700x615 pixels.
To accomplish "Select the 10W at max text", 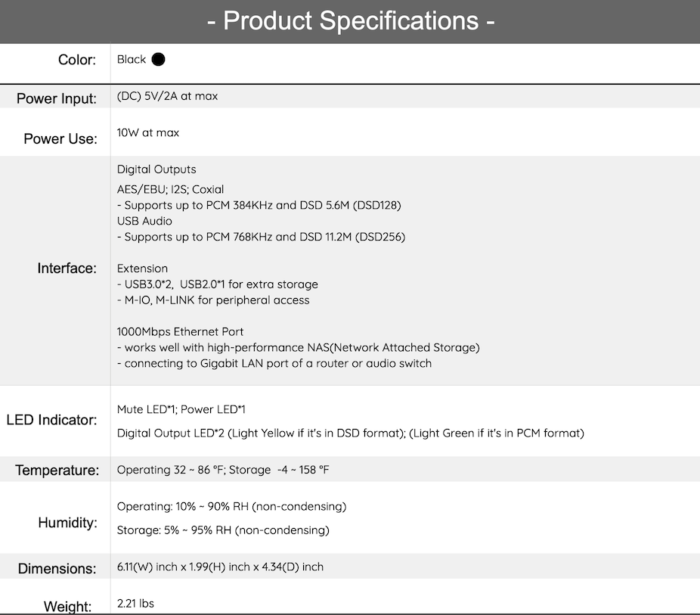I will pyautogui.click(x=148, y=132).
